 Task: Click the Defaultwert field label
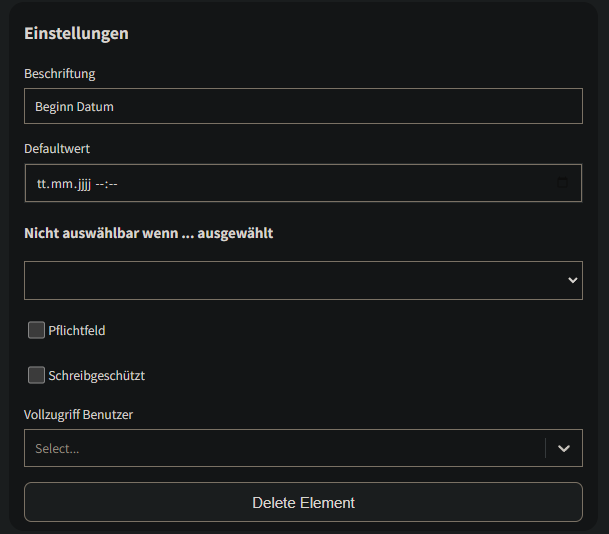(58, 149)
